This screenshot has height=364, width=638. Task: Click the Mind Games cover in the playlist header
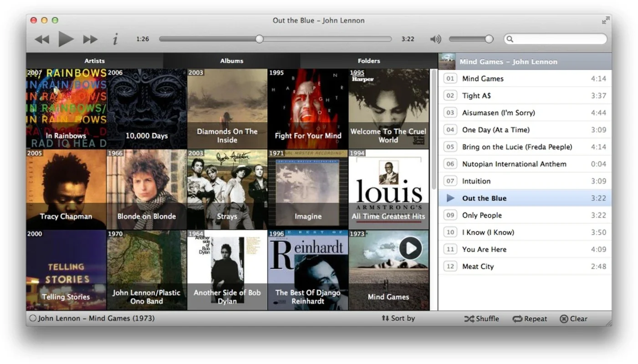point(447,61)
